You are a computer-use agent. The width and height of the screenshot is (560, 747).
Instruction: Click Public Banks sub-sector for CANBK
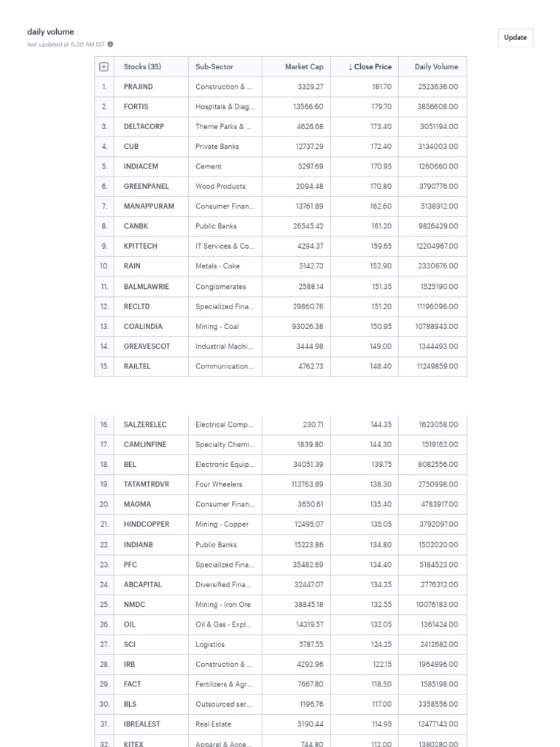(216, 226)
